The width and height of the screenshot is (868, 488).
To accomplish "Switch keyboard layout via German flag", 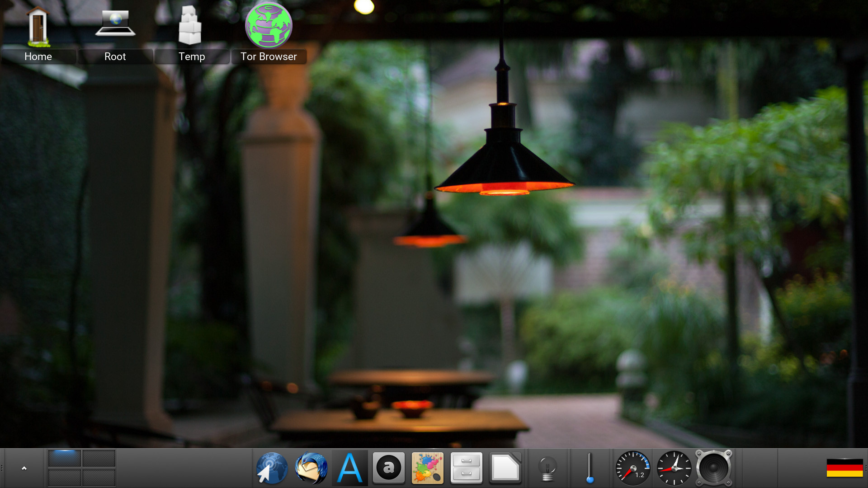I will click(844, 468).
